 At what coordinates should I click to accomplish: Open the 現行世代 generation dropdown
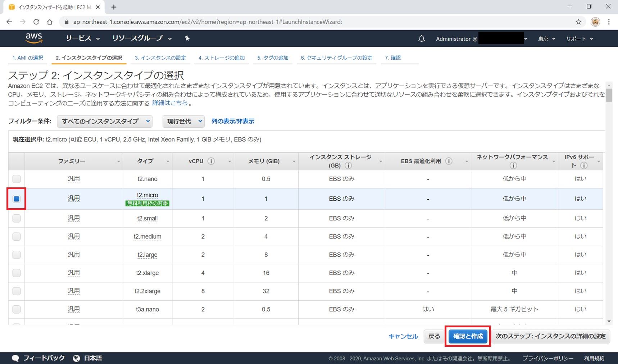[x=183, y=121]
